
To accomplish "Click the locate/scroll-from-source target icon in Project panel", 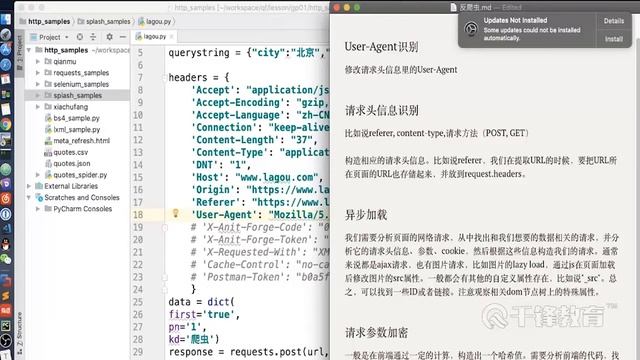I will point(80,37).
